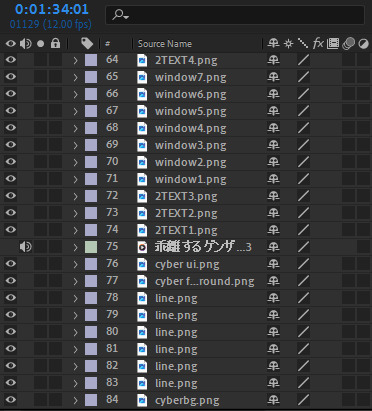Expand audio layer 75 properties

(76, 247)
